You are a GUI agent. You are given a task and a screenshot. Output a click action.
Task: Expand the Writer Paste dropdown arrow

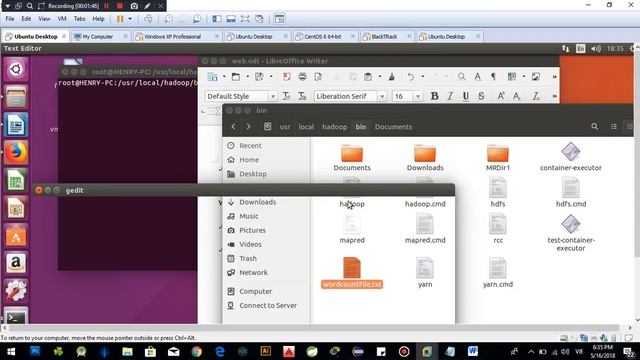point(380,76)
